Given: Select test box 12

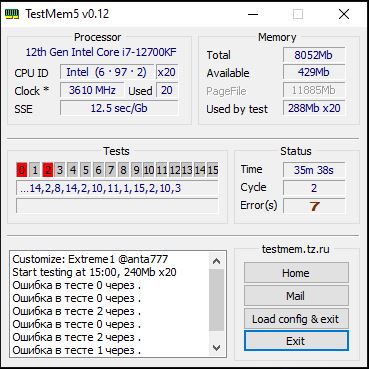Looking at the screenshot, I should coord(174,170).
